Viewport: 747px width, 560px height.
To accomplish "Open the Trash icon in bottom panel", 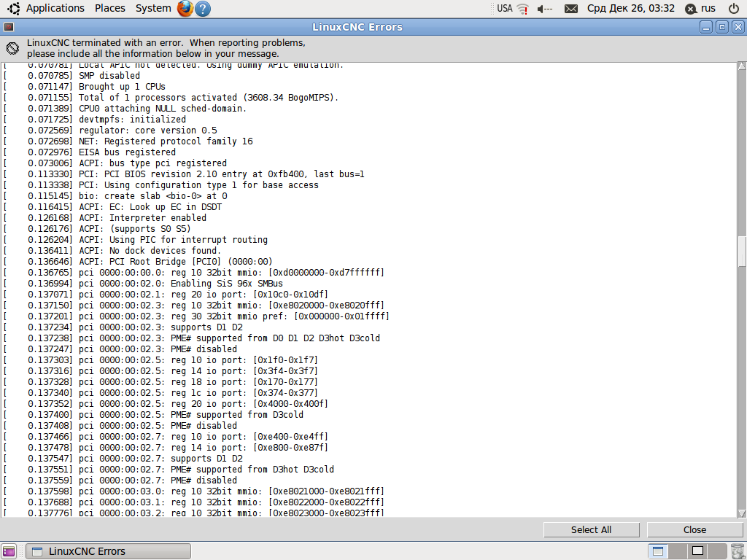I will coord(737,551).
